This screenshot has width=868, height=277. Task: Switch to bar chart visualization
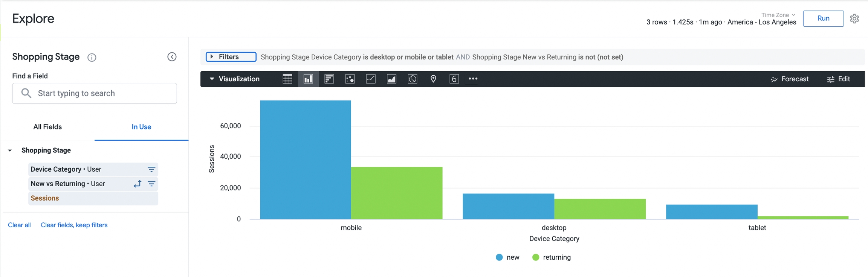coord(329,79)
